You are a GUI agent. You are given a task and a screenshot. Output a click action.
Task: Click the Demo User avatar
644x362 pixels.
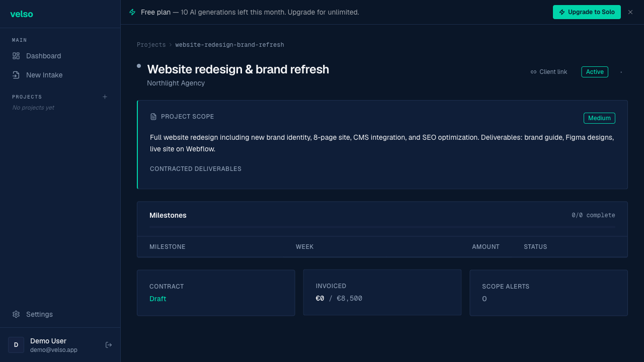[16, 344]
